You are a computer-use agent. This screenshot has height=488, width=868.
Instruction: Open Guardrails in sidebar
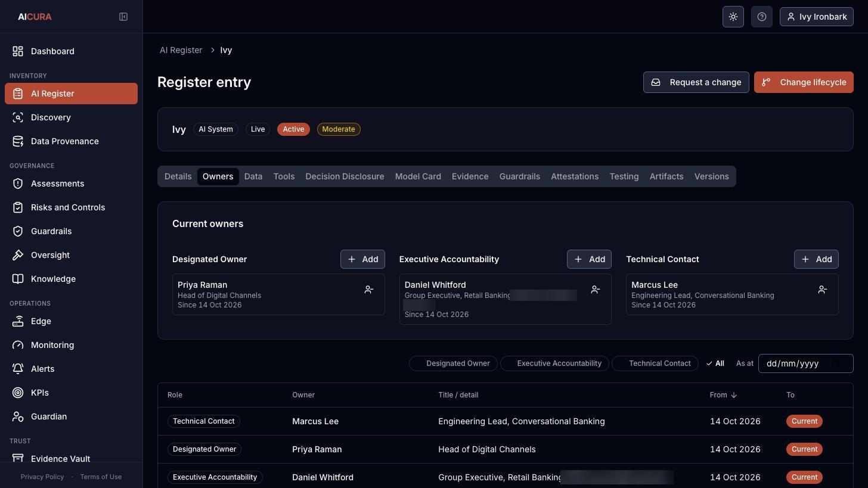(71, 231)
